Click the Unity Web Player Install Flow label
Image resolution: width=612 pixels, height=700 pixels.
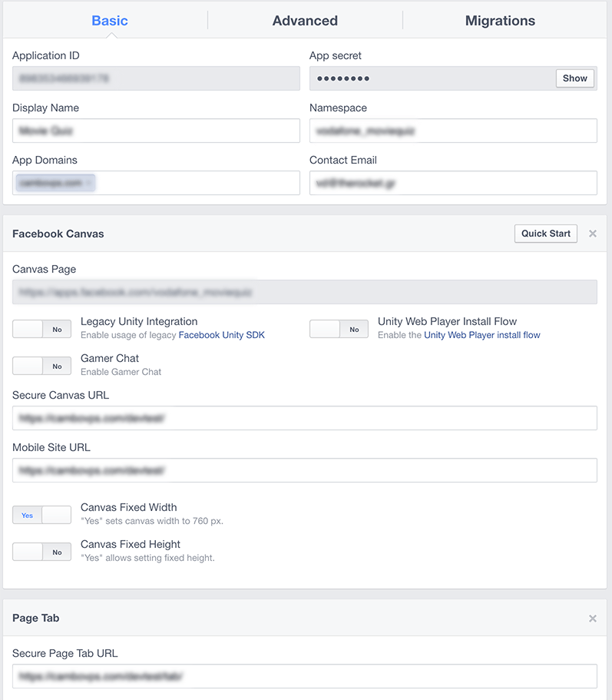click(x=447, y=321)
